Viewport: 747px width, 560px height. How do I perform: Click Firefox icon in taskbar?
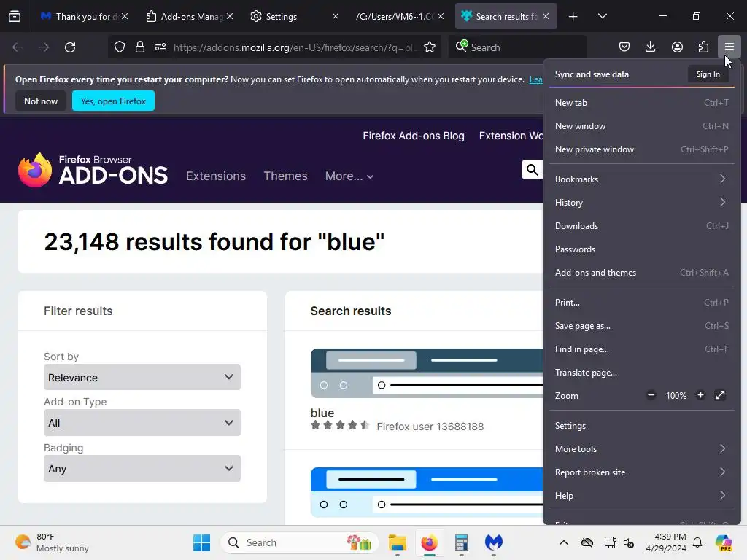[x=429, y=542]
